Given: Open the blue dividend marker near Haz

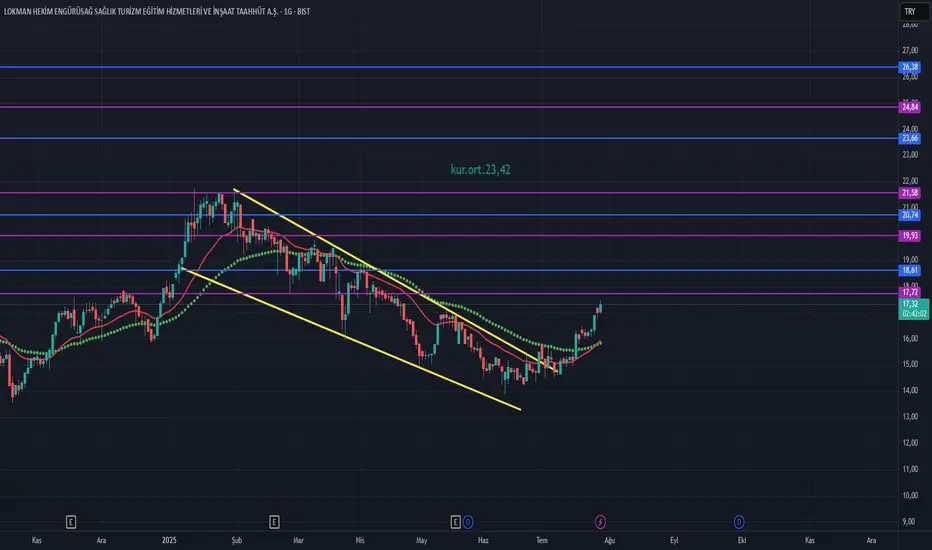Looking at the screenshot, I should click(x=468, y=522).
